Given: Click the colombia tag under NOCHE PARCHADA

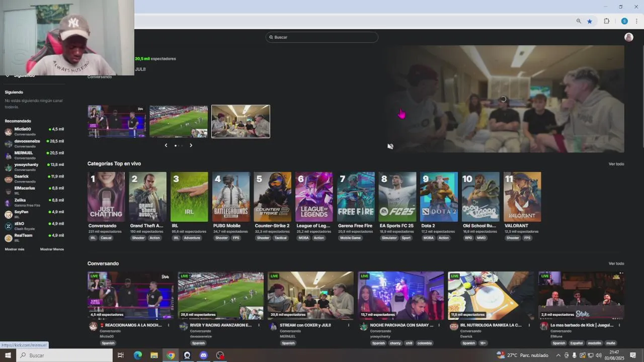Looking at the screenshot, I should click(x=425, y=343).
